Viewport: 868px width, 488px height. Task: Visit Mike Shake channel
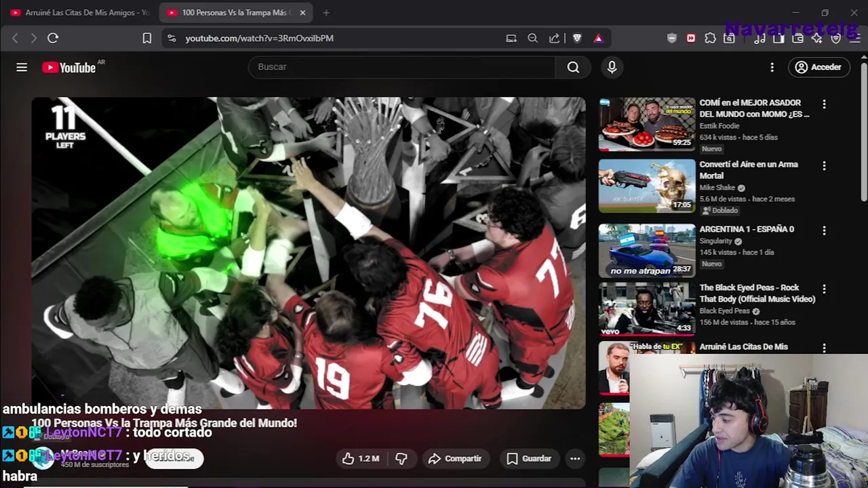[717, 188]
